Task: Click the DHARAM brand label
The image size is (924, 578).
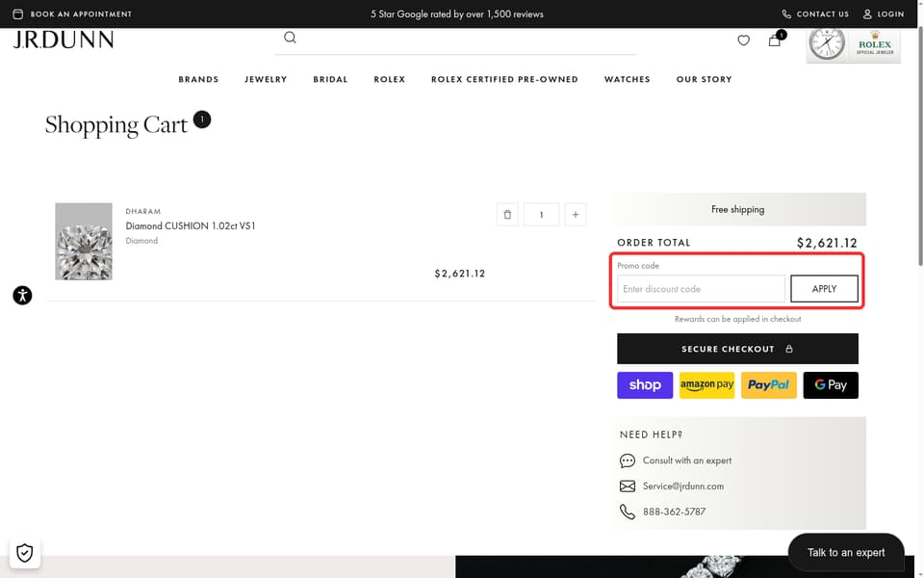Action: (143, 211)
